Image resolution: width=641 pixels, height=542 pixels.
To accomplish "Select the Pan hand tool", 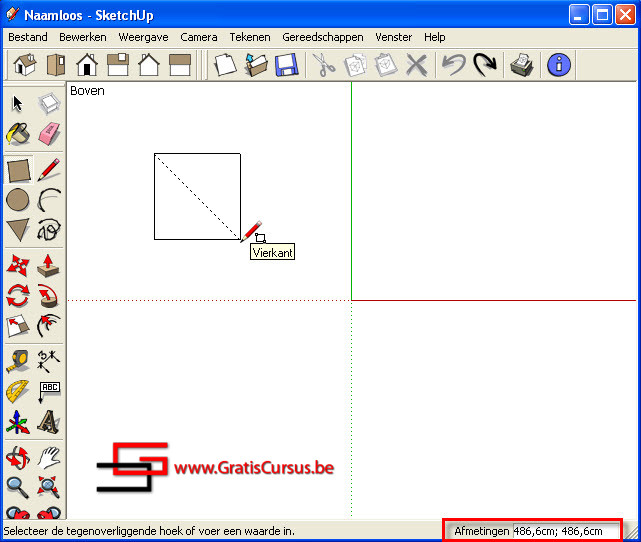I will pos(49,457).
